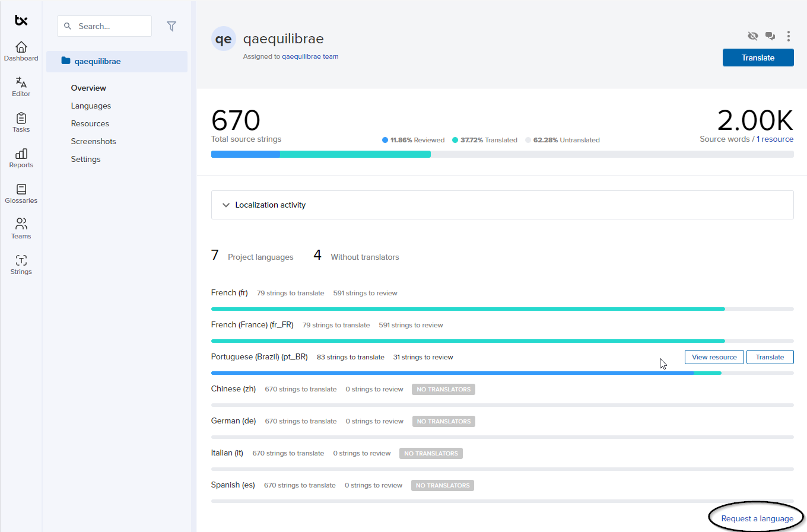The height and width of the screenshot is (532, 807).
Task: Open the Editor icon in sidebar
Action: (21, 87)
